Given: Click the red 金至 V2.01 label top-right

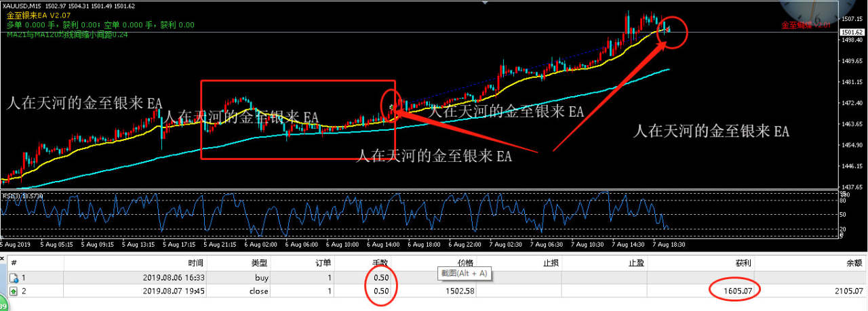Looking at the screenshot, I should click(x=806, y=24).
